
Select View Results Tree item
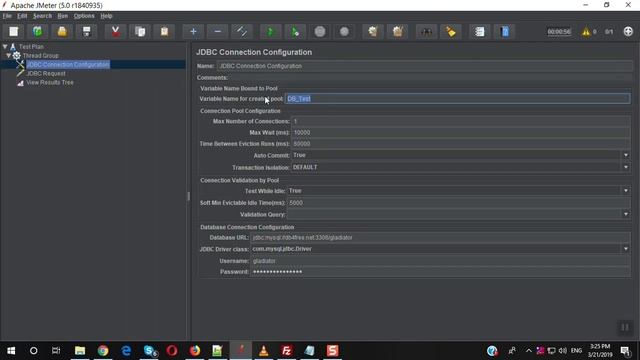point(50,82)
